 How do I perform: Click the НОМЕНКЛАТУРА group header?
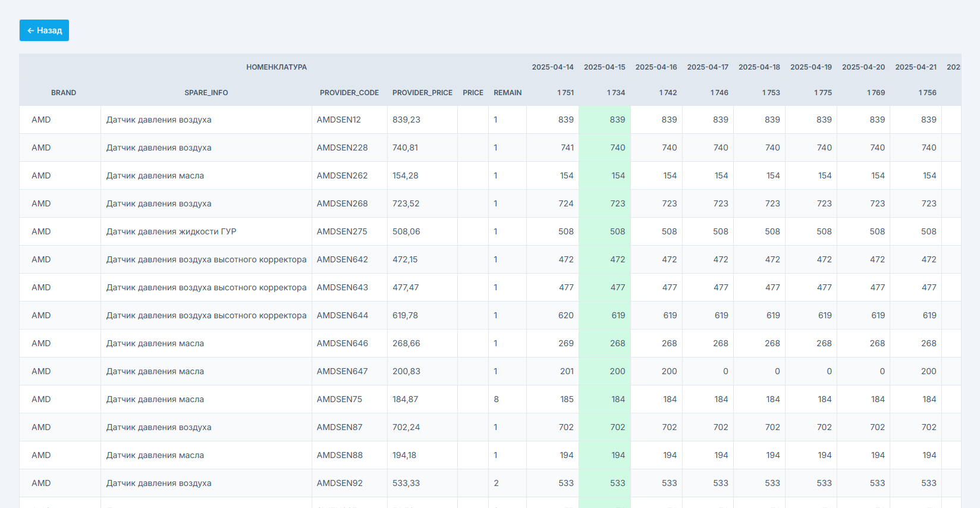[277, 67]
